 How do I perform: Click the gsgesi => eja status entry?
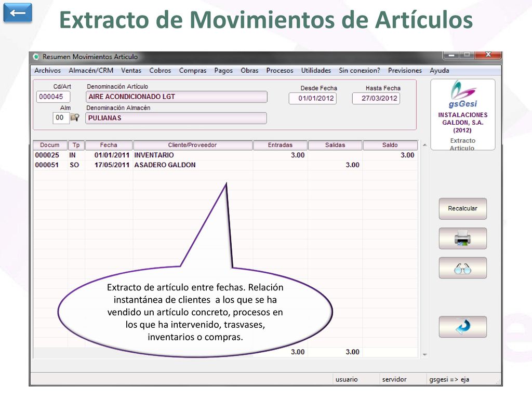449,379
